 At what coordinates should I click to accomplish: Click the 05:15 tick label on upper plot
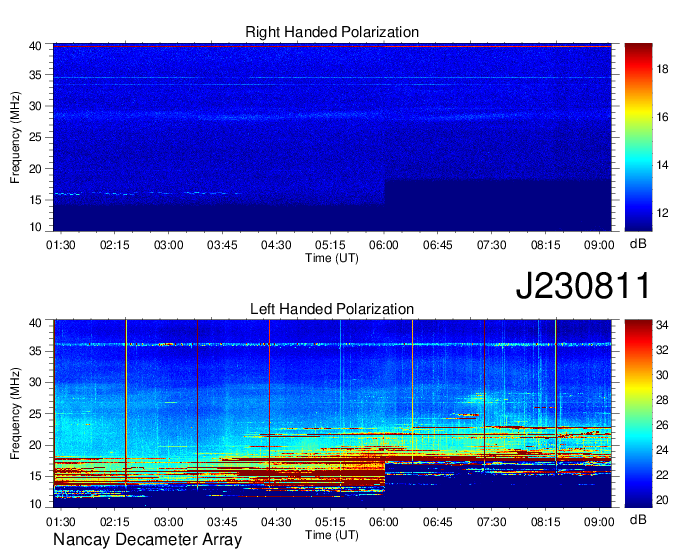pyautogui.click(x=330, y=245)
